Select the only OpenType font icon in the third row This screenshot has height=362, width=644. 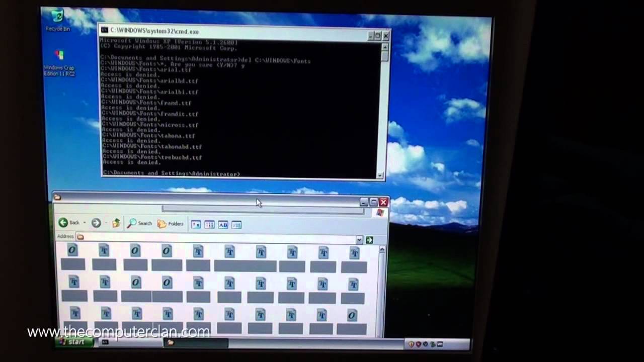coord(352,315)
